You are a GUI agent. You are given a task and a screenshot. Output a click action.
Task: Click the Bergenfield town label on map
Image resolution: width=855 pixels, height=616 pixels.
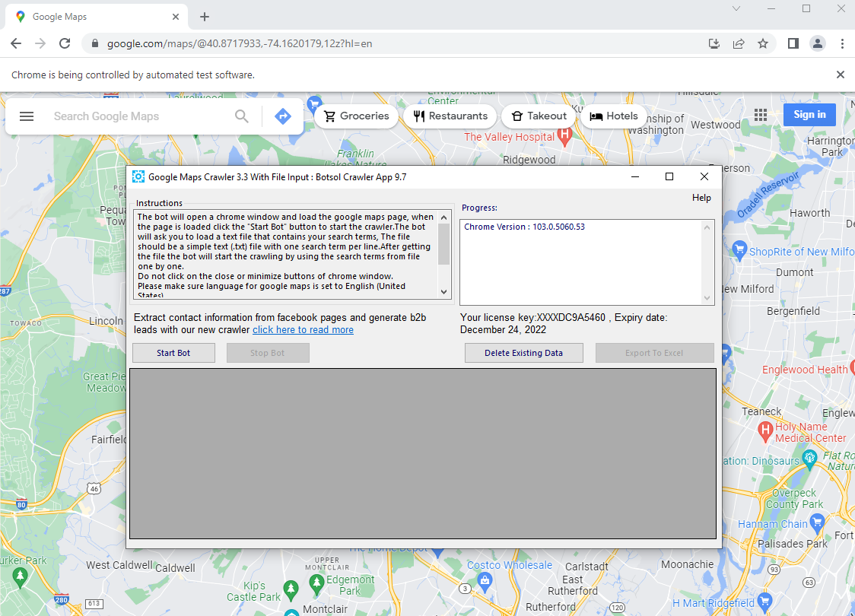point(793,311)
